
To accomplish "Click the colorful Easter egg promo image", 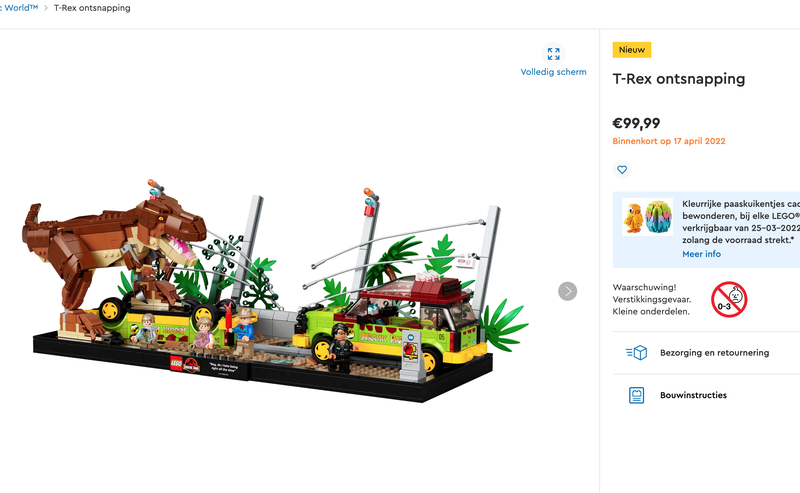I will tap(658, 217).
